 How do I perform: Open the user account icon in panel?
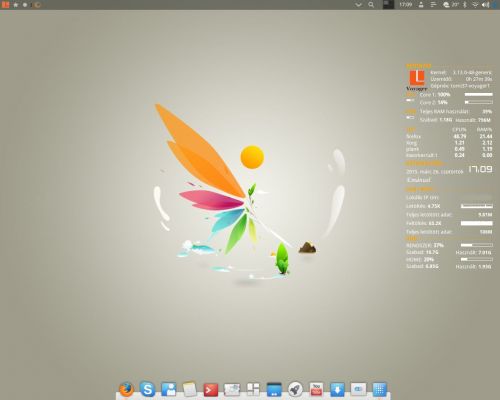421,5
